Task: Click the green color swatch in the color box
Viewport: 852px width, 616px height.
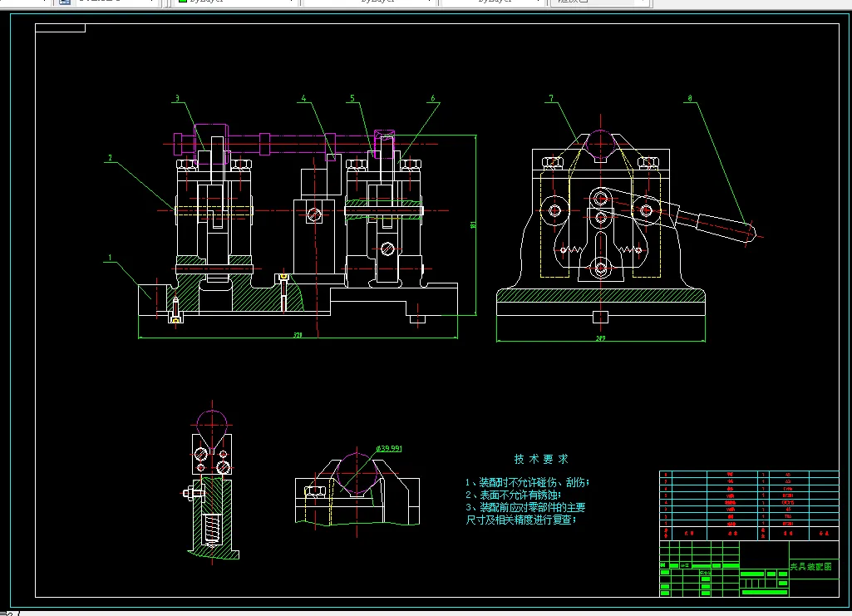Action: pos(183,2)
